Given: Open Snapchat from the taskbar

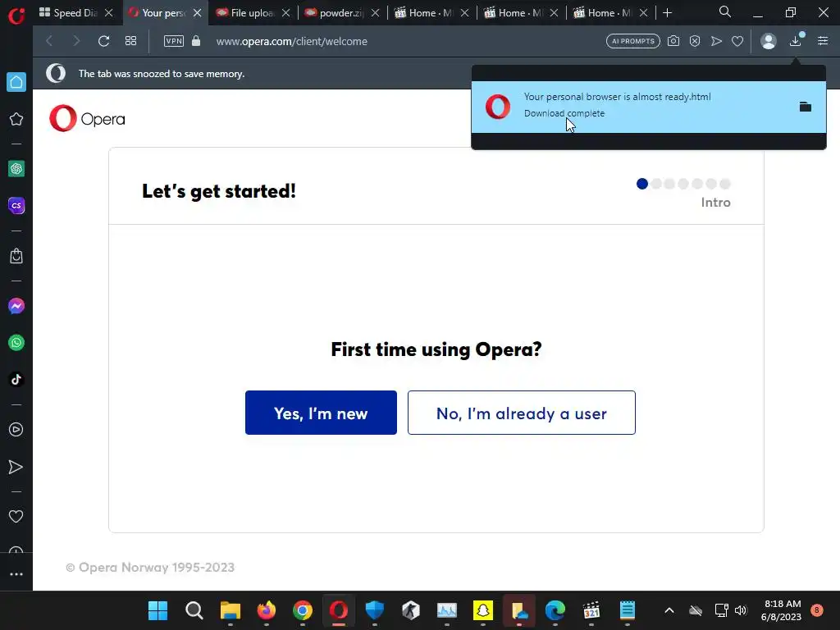Looking at the screenshot, I should pyautogui.click(x=482, y=610).
